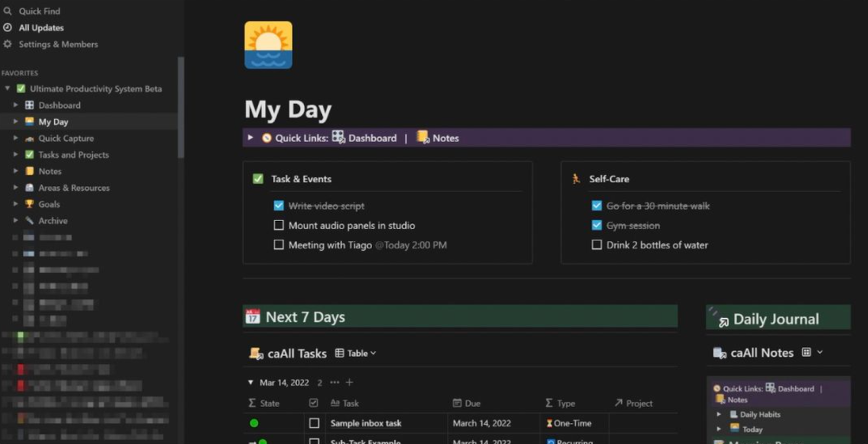Click the Dashboard icon in Quick Links bar
This screenshot has width=868, height=444.
[338, 137]
